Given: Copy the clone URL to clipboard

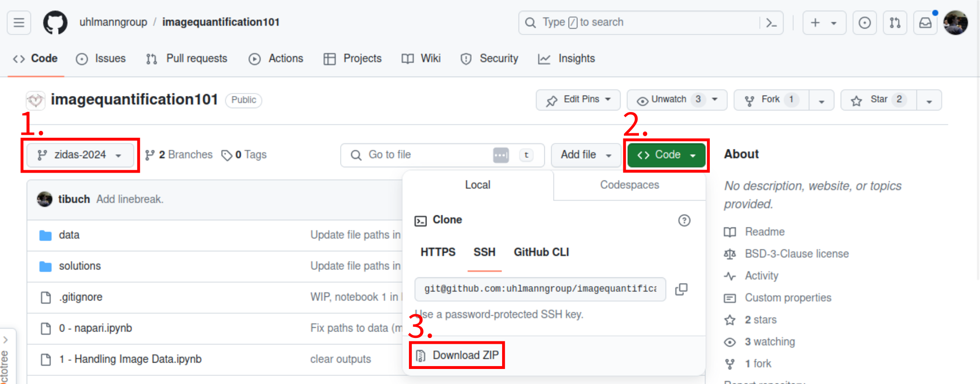Looking at the screenshot, I should [682, 289].
